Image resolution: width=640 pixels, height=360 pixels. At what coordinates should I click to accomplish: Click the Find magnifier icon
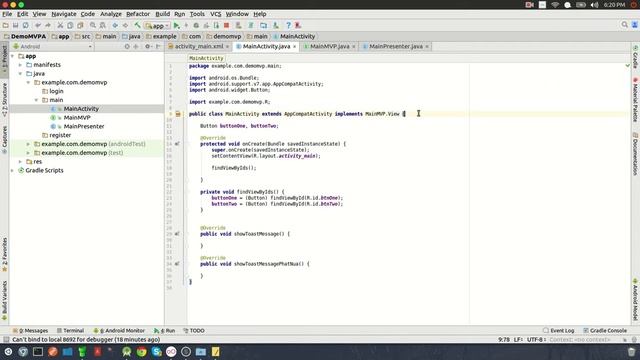(93, 25)
